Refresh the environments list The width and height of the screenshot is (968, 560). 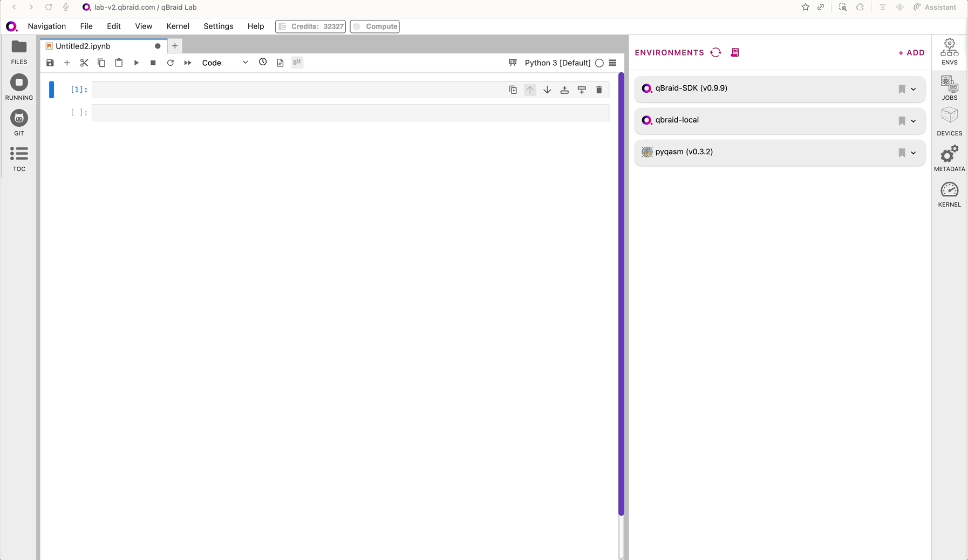coord(716,52)
